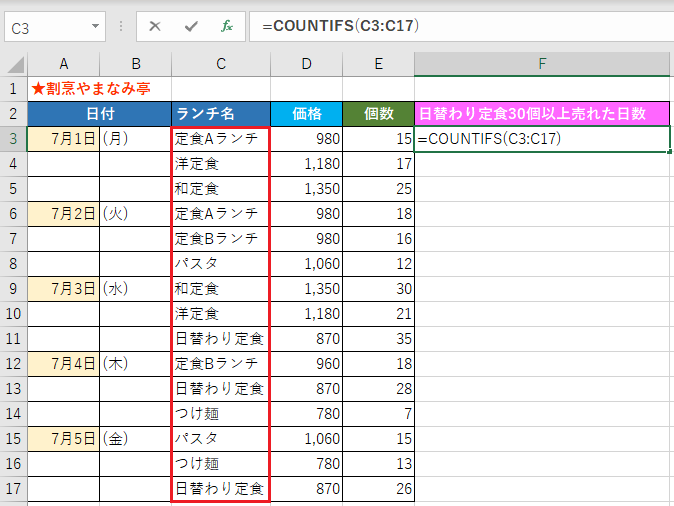Image resolution: width=674 pixels, height=506 pixels.
Task: Select the 7月5日 date cell
Action: coord(64,439)
